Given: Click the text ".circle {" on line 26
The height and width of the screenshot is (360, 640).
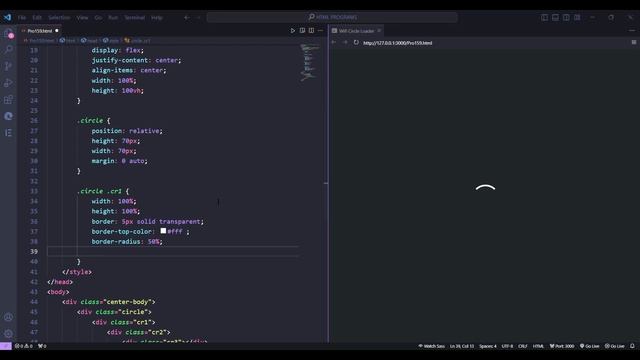Looking at the screenshot, I should [93, 121].
